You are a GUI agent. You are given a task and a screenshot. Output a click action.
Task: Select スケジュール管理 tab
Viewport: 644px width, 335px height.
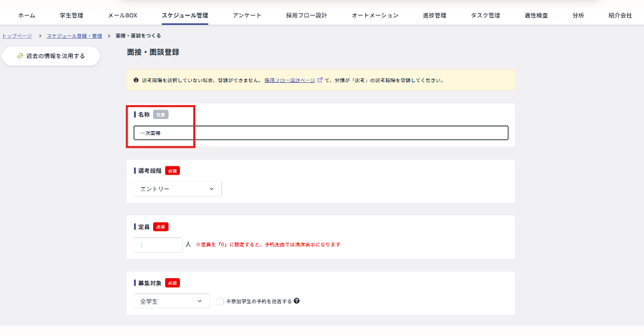click(185, 15)
